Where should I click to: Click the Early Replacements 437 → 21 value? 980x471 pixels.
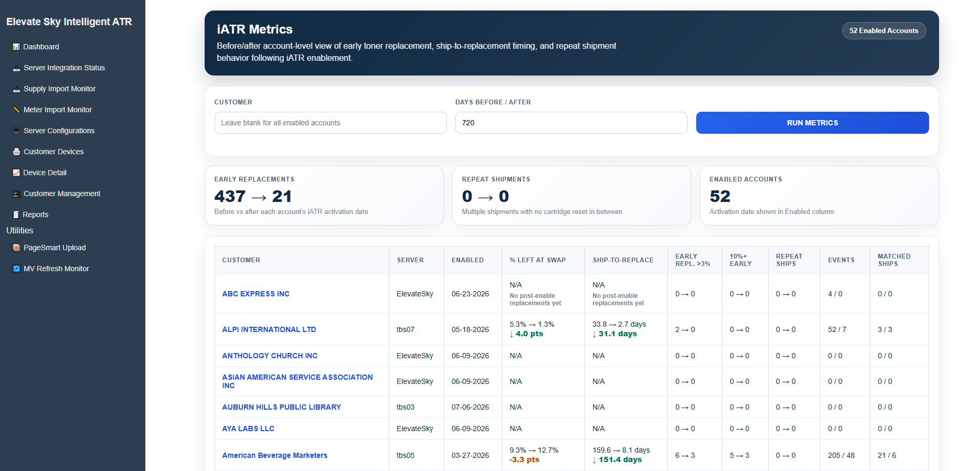(253, 196)
